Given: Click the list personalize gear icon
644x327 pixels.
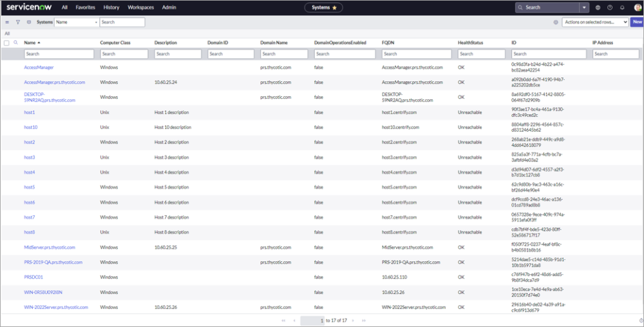Looking at the screenshot, I should pos(556,22).
